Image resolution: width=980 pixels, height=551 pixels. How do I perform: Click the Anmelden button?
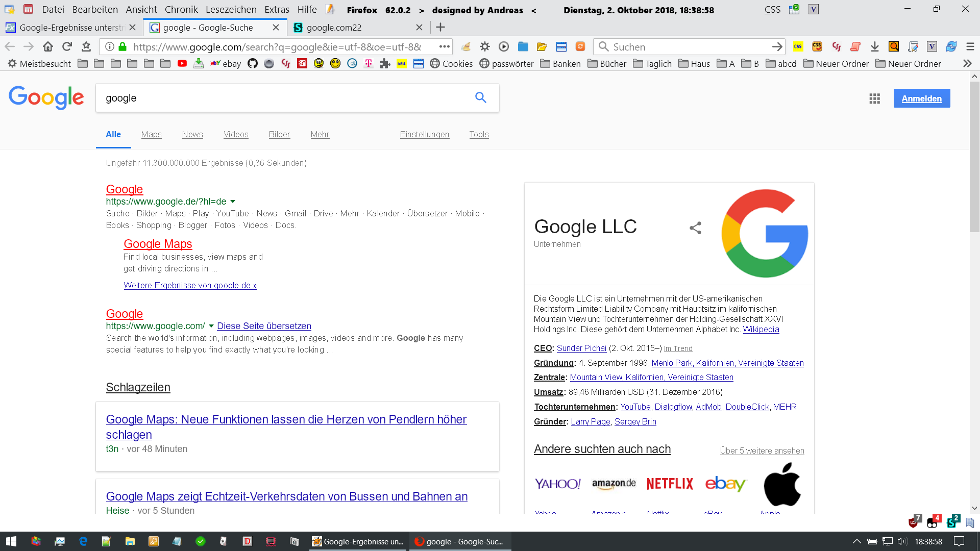pyautogui.click(x=921, y=98)
